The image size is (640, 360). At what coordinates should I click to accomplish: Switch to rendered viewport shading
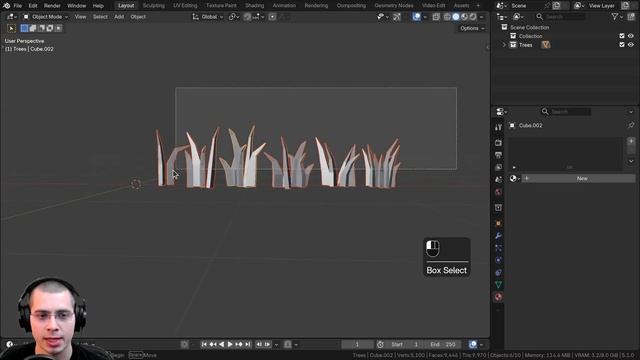click(x=473, y=17)
